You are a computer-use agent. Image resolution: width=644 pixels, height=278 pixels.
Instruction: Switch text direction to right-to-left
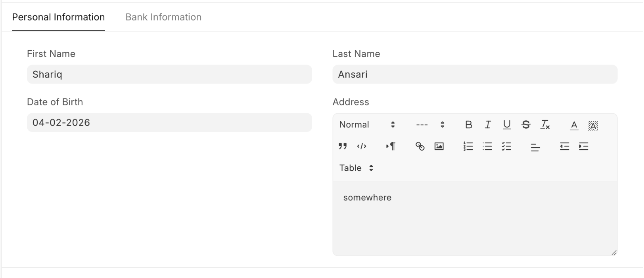tap(391, 147)
